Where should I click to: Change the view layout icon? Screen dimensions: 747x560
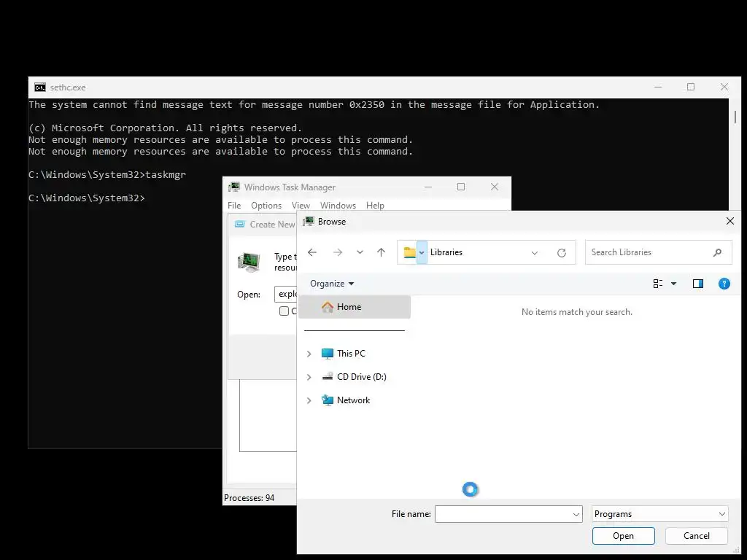tap(658, 284)
